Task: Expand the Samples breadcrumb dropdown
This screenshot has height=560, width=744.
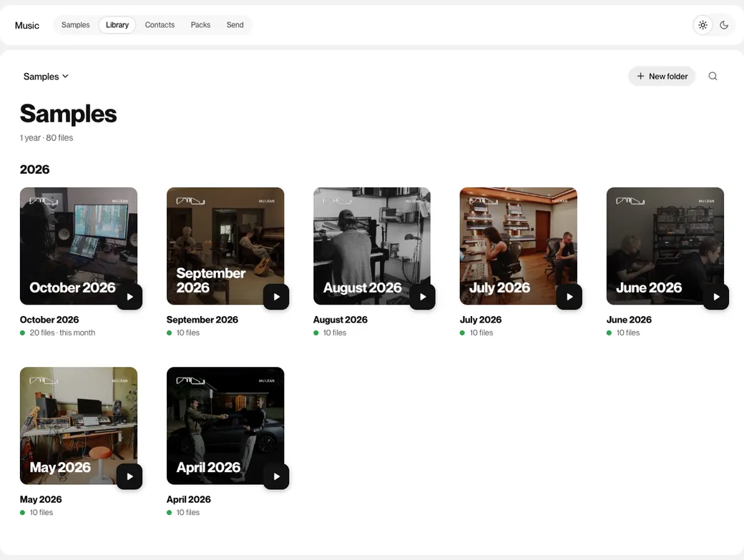Action: tap(46, 77)
